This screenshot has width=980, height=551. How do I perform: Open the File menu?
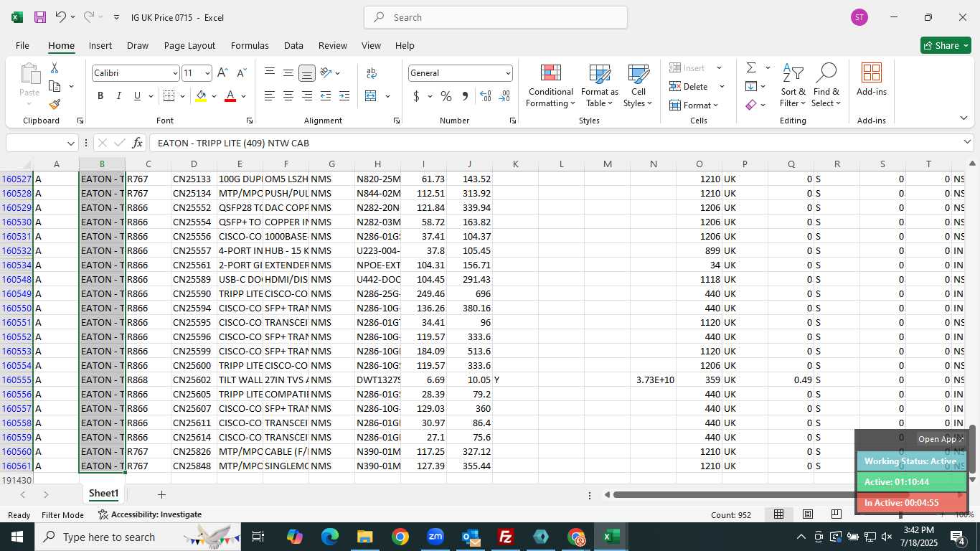(x=23, y=45)
